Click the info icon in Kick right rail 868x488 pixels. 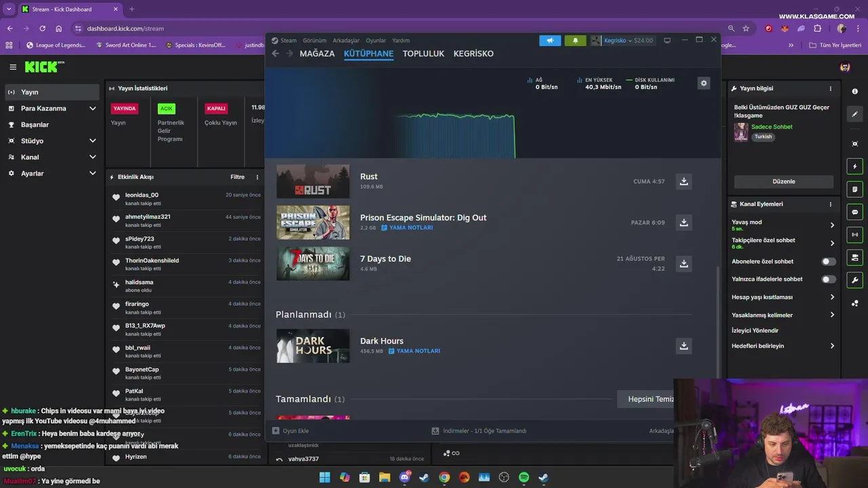[854, 91]
